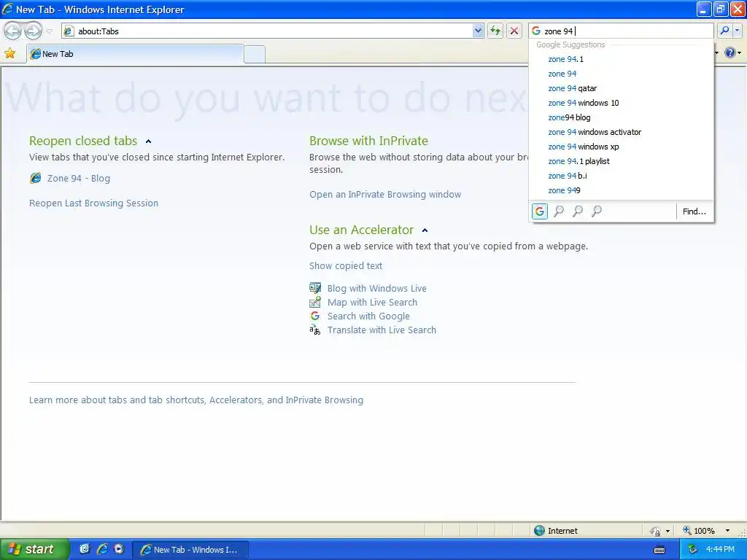Click the New Tab taskbar button
747x560 pixels.
(190, 550)
